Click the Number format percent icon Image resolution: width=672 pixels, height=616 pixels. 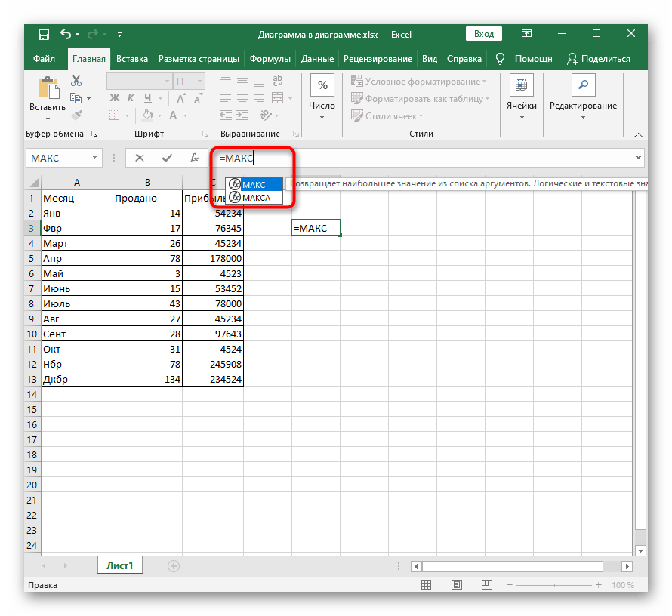pyautogui.click(x=322, y=85)
